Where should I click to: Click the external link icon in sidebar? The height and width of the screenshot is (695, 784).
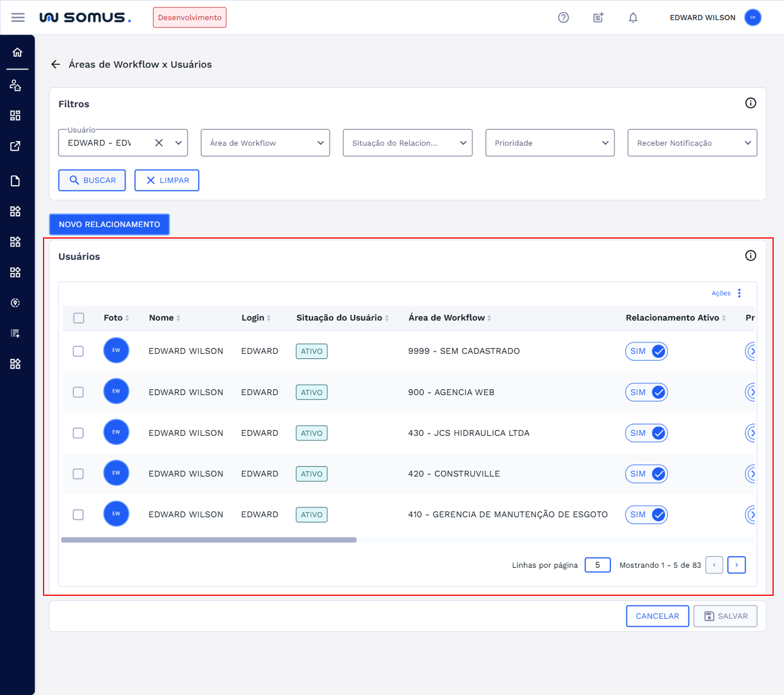click(15, 146)
